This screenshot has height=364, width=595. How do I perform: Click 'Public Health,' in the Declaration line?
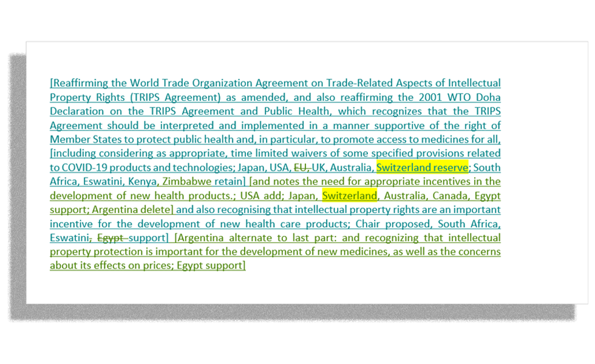coord(298,111)
